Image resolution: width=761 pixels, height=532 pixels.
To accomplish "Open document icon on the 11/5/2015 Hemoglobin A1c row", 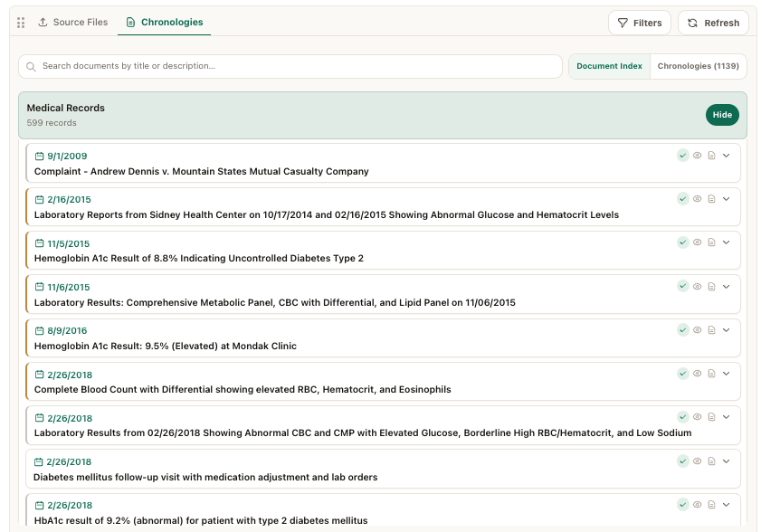I will [x=711, y=242].
